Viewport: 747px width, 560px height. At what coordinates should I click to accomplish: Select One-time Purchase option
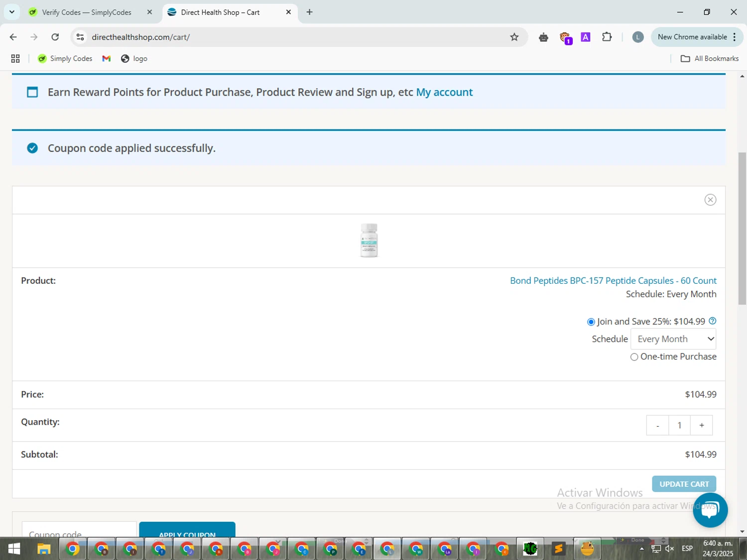[x=634, y=357]
